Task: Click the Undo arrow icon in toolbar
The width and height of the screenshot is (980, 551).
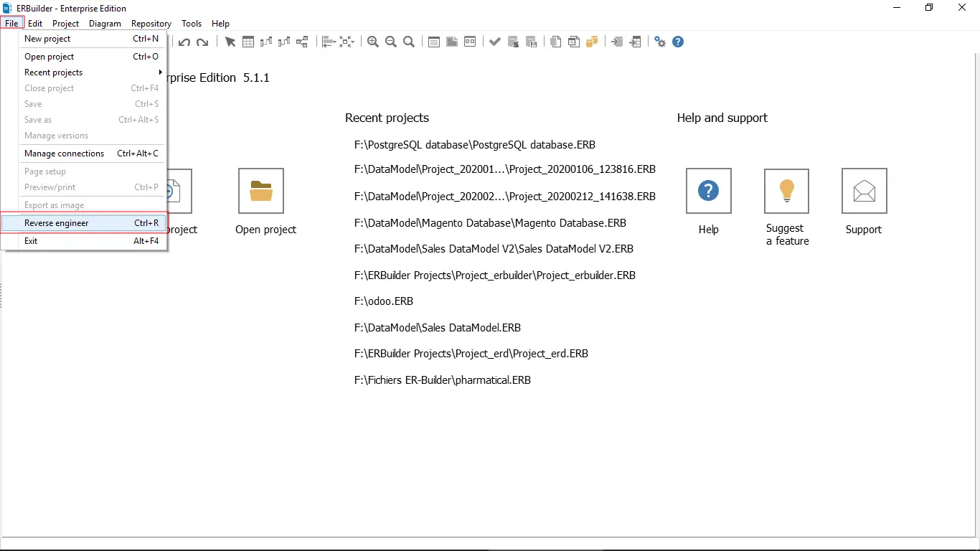Action: 184,42
